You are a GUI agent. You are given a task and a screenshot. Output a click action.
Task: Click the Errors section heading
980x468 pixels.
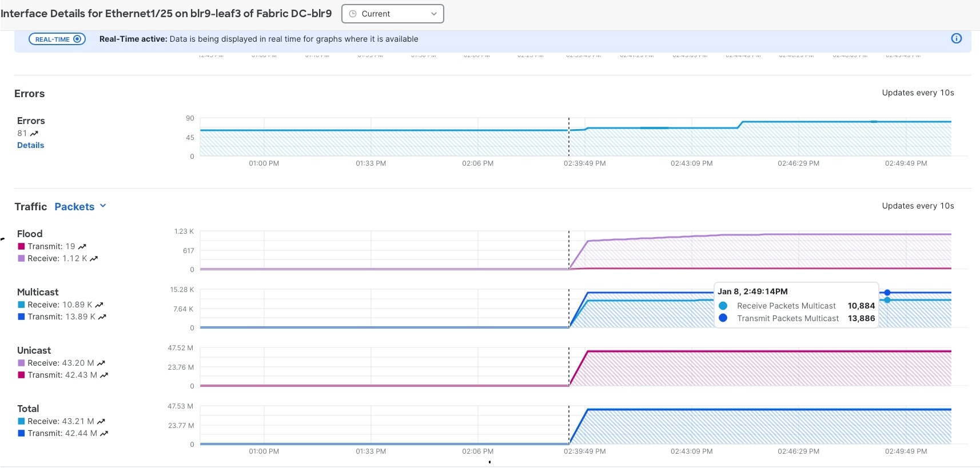click(x=29, y=94)
